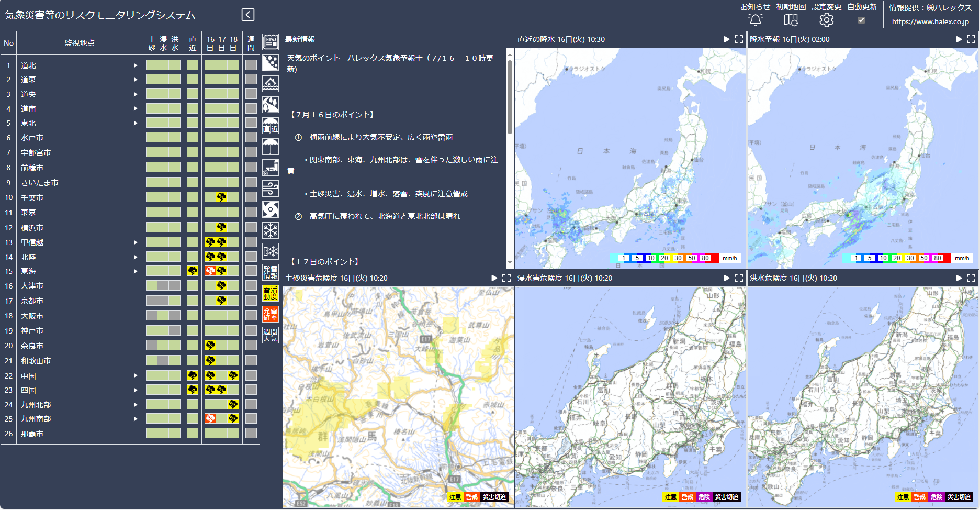Click the typhoon icon in the toolbar
Screen dimensions: 980x510
coord(270,209)
